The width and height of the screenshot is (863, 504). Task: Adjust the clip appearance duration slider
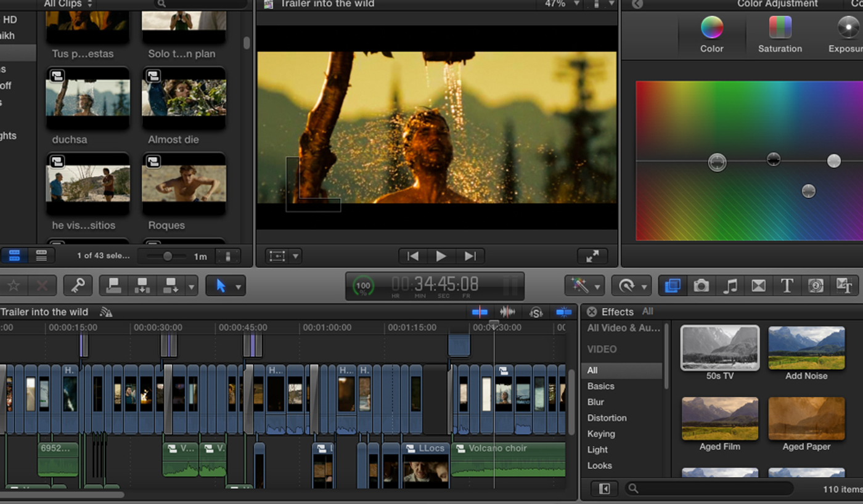click(x=168, y=256)
